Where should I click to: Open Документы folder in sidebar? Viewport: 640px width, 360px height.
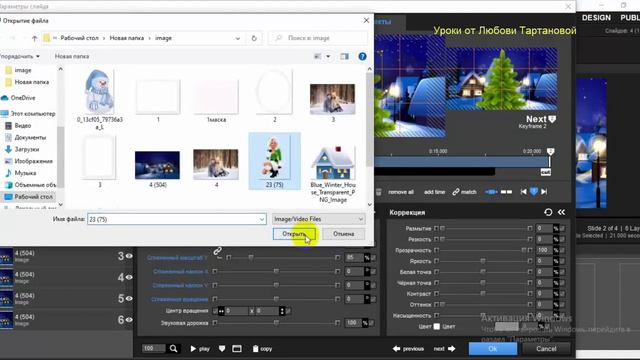[x=30, y=138]
